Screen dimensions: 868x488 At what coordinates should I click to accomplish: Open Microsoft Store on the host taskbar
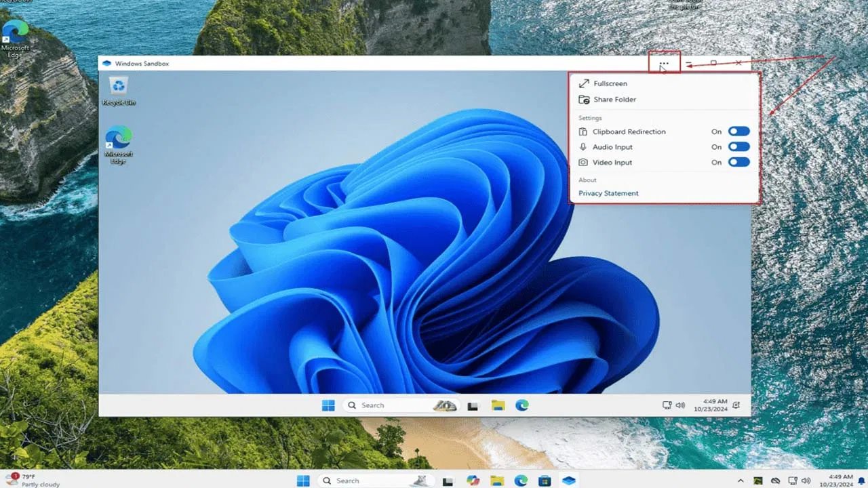coord(545,481)
